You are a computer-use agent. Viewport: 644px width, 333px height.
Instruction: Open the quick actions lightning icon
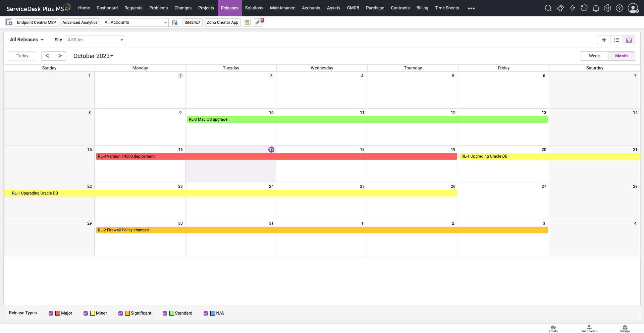tap(573, 8)
